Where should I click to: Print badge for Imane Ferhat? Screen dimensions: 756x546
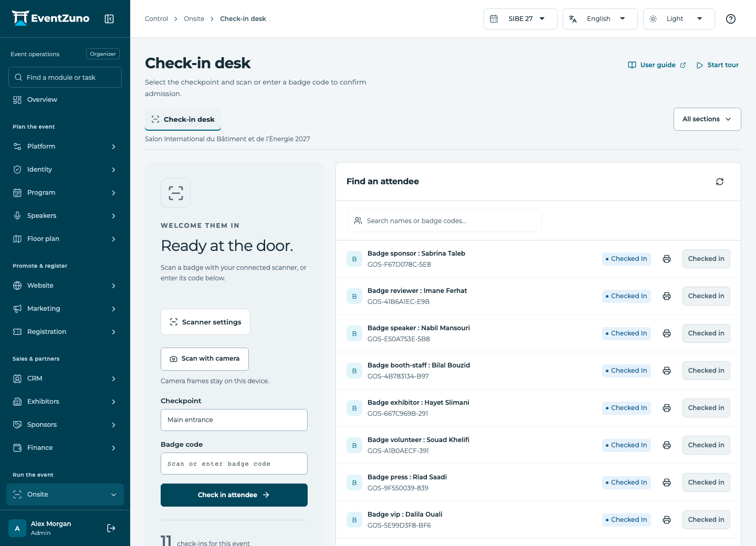click(x=667, y=296)
